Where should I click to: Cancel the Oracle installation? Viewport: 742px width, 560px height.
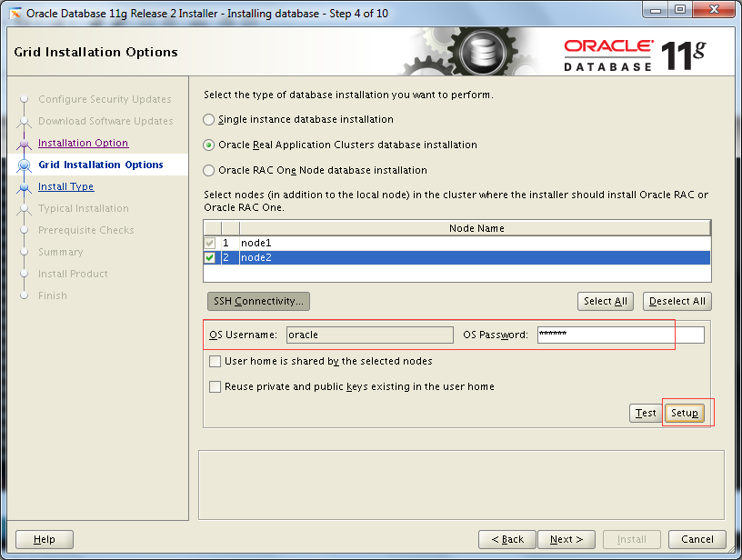tap(697, 539)
